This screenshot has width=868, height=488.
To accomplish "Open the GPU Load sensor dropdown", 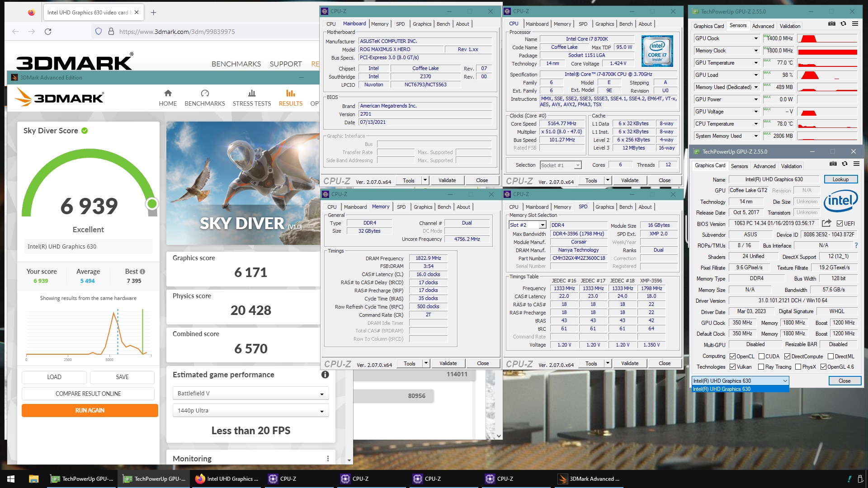I will [755, 75].
